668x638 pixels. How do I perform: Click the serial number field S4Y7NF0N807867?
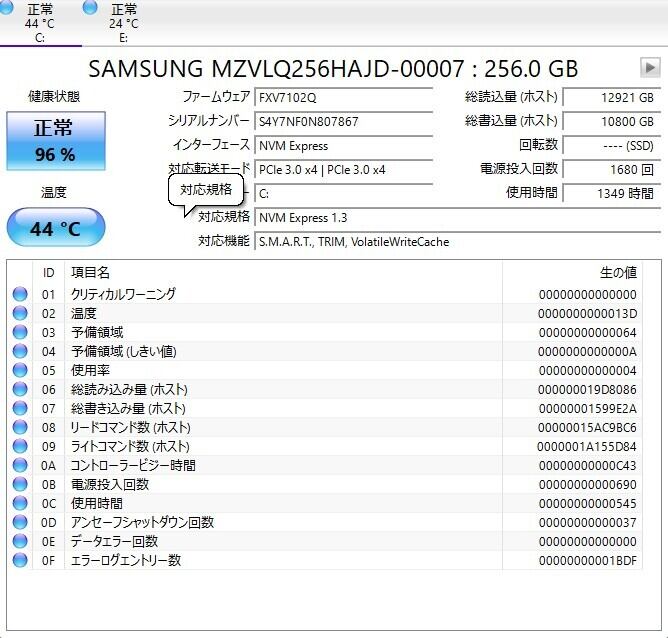coord(343,121)
